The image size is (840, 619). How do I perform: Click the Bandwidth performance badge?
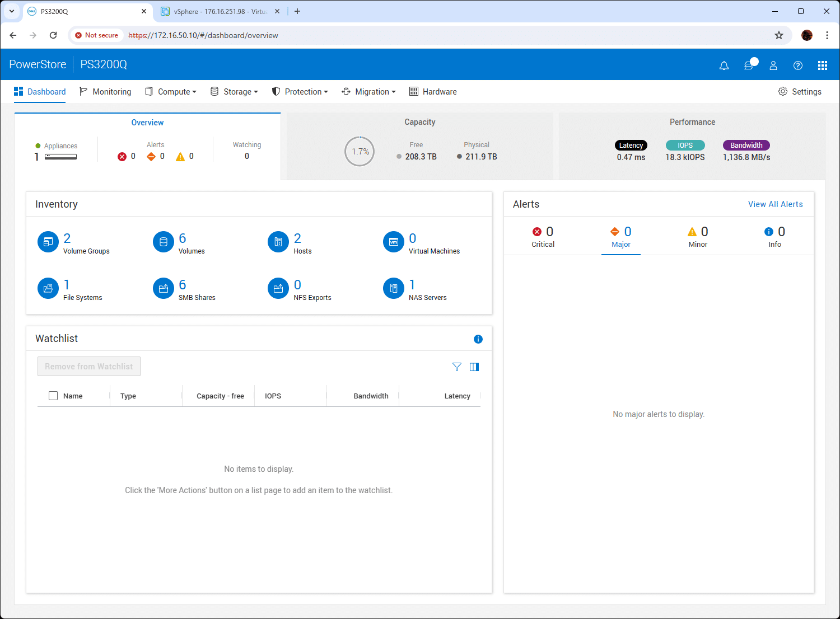(746, 146)
